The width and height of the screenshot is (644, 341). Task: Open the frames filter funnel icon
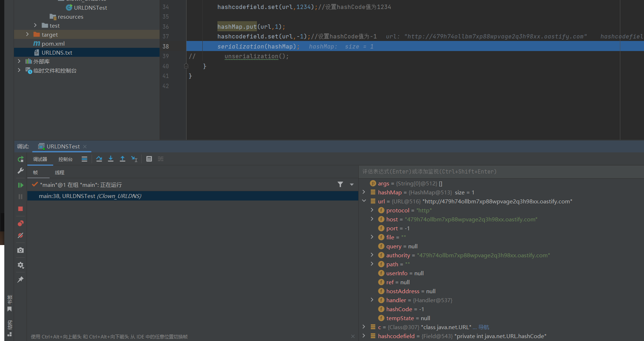(x=340, y=184)
